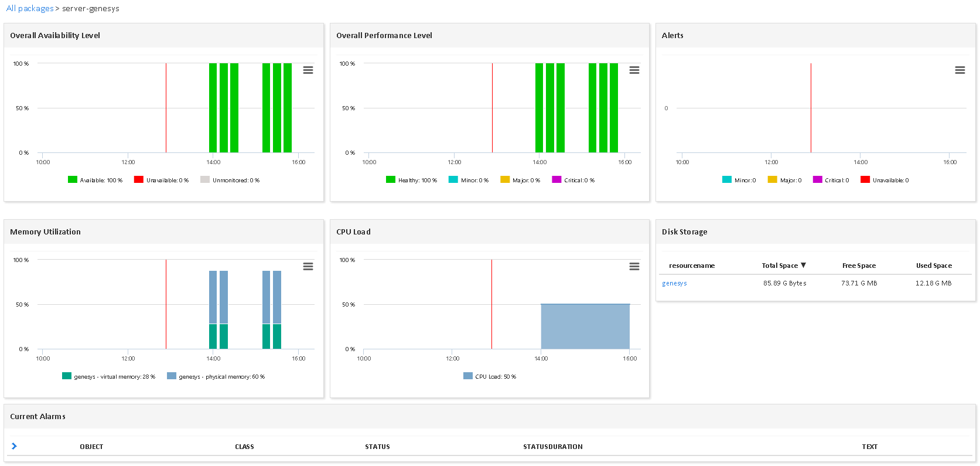Expand the Current Alarms row chevron
Screen dimensions: 980x466
click(14, 446)
